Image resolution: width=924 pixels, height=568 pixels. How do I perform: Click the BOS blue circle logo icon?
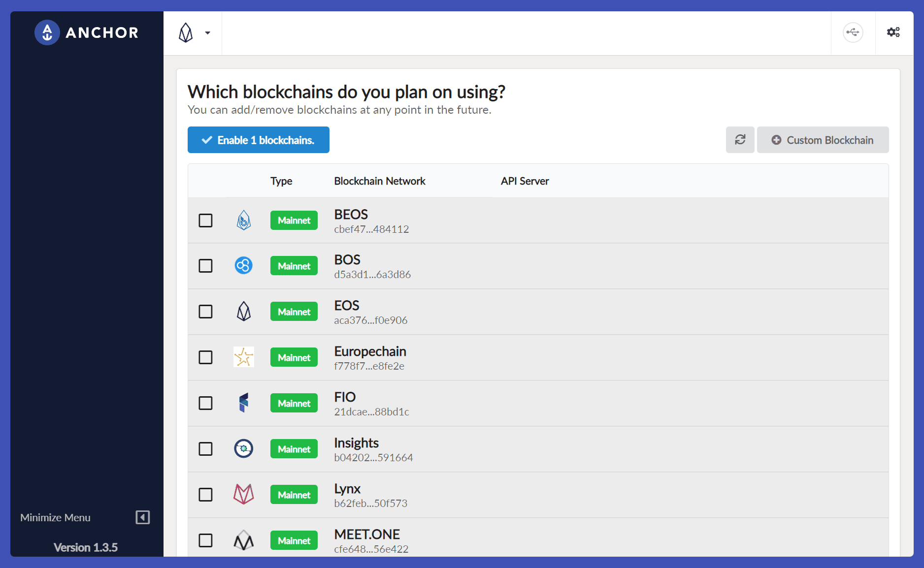click(244, 266)
